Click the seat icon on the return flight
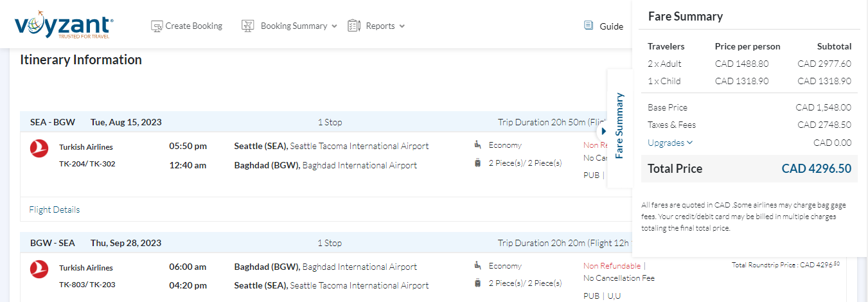The height and width of the screenshot is (302, 868). click(x=477, y=265)
